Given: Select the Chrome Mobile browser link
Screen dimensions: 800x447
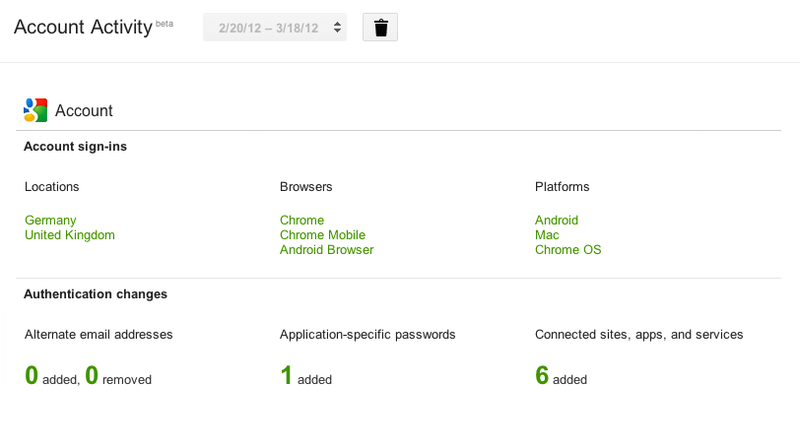Looking at the screenshot, I should pyautogui.click(x=322, y=235).
